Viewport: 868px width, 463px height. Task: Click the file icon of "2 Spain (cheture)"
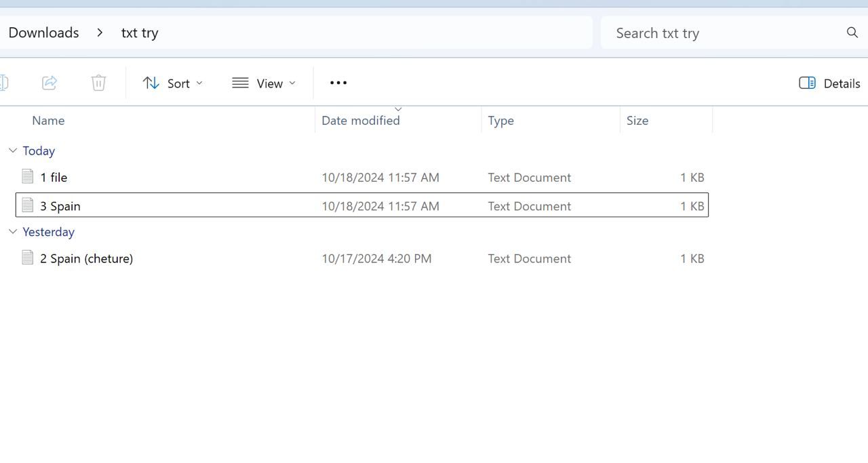coord(28,258)
